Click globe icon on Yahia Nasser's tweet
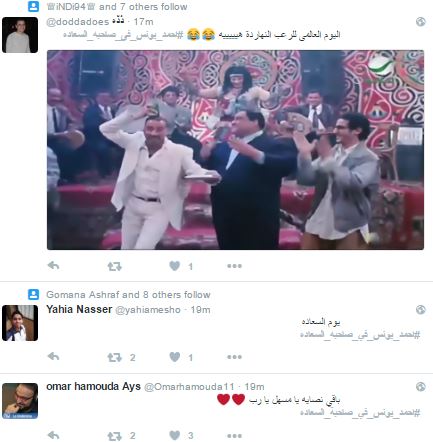The width and height of the screenshot is (433, 442). click(421, 310)
